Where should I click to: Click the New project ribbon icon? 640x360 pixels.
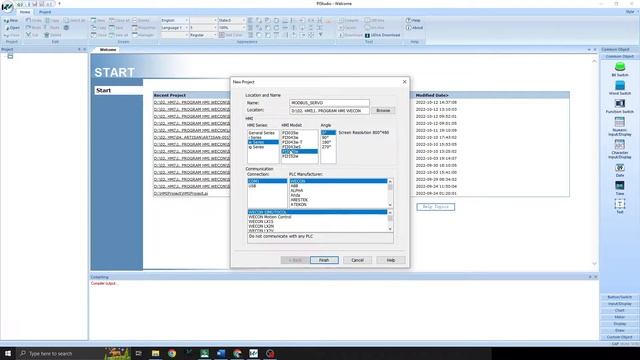coord(11,20)
